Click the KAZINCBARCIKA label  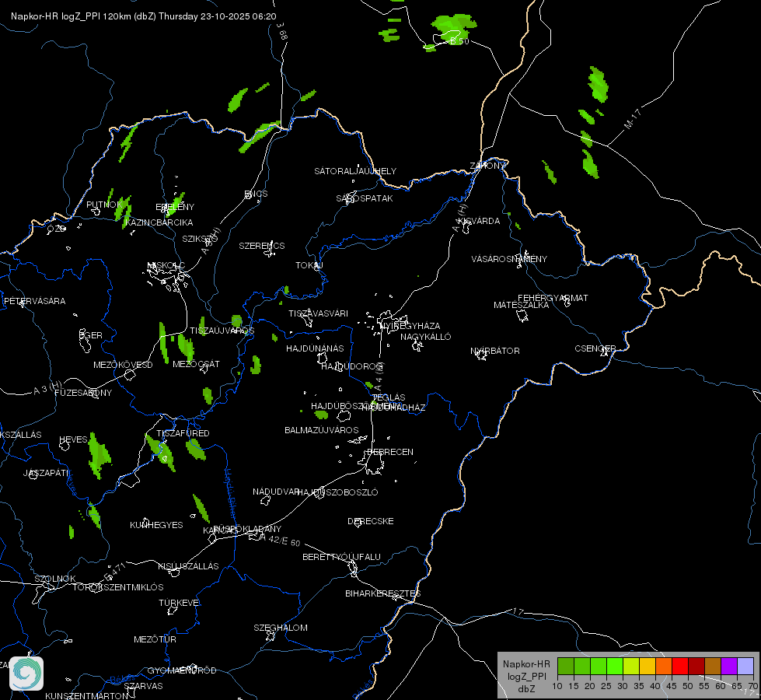(159, 222)
